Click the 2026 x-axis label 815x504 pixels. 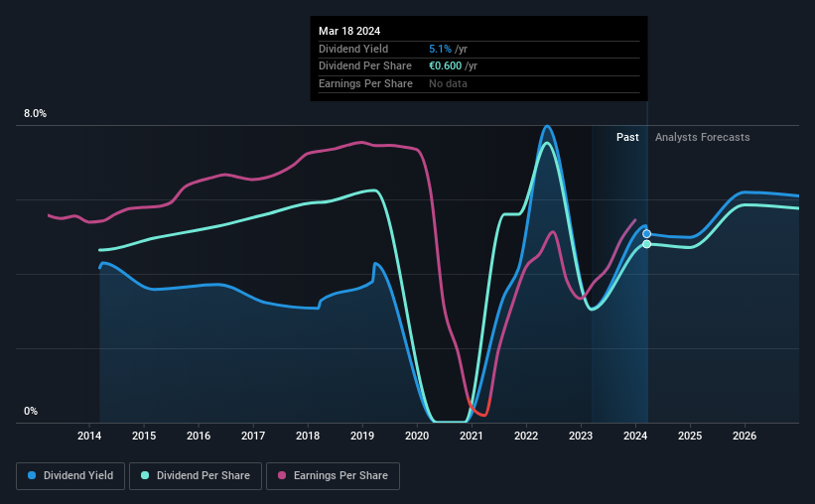coord(745,436)
